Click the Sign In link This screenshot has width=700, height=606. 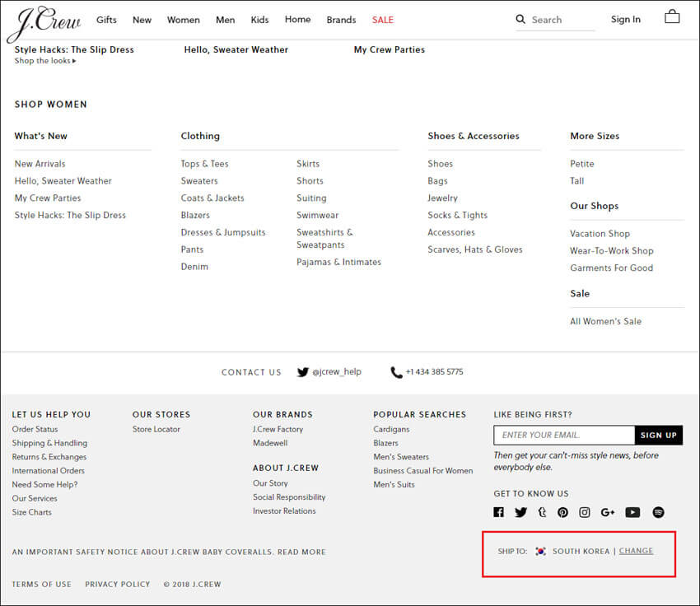tap(626, 19)
